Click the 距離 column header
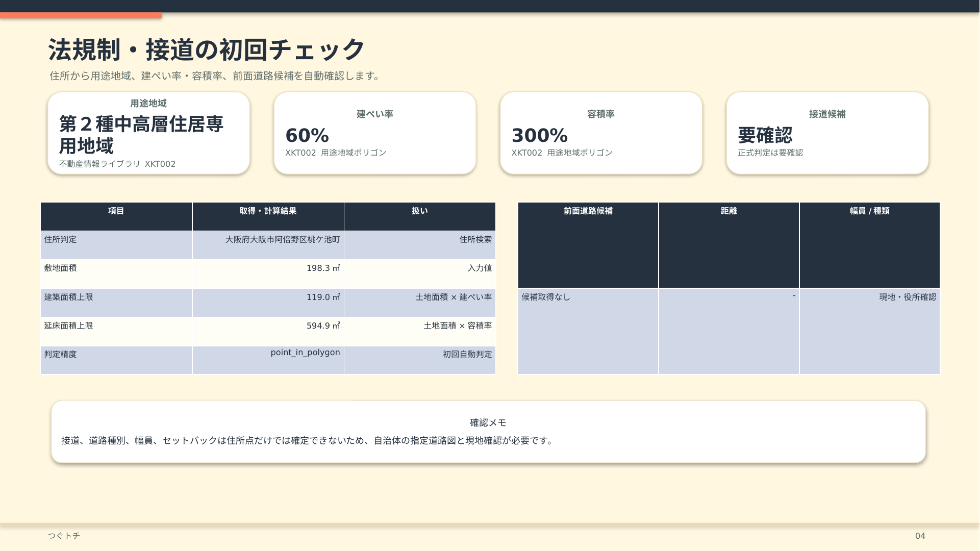The height and width of the screenshot is (551, 980). 729,245
